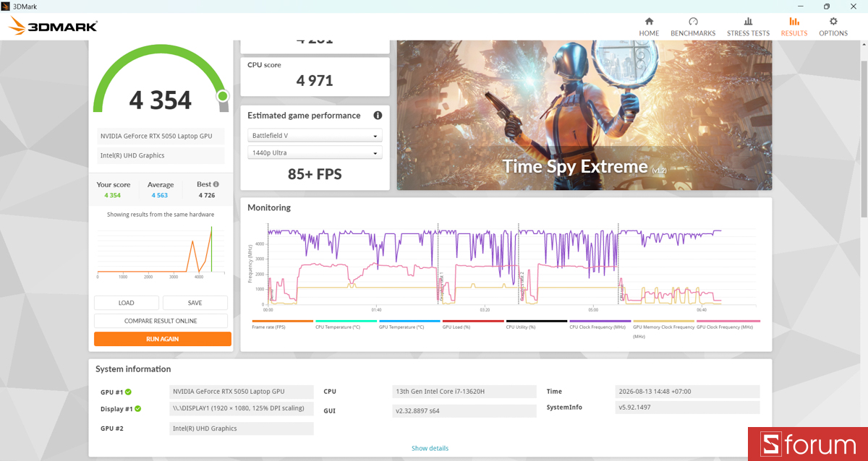Click the Monitoring section heading
The width and height of the screenshot is (868, 461).
click(269, 207)
